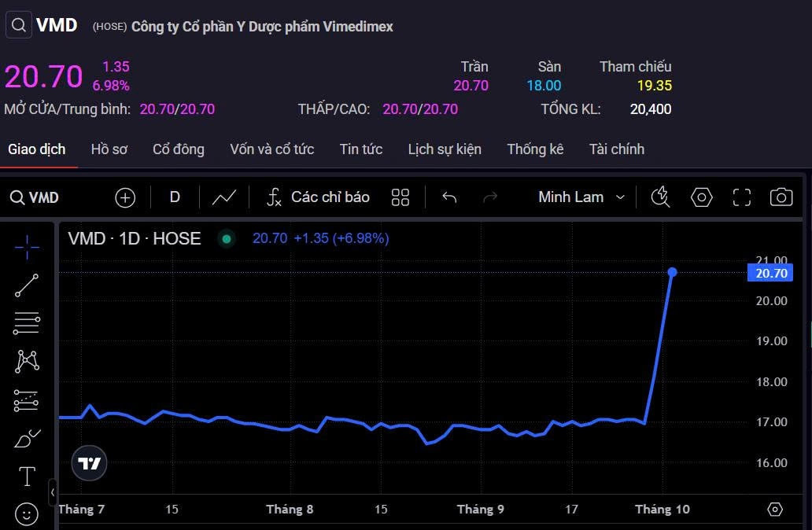The width and height of the screenshot is (812, 530).
Task: Add symbol to compare with plus button
Action: click(x=125, y=197)
